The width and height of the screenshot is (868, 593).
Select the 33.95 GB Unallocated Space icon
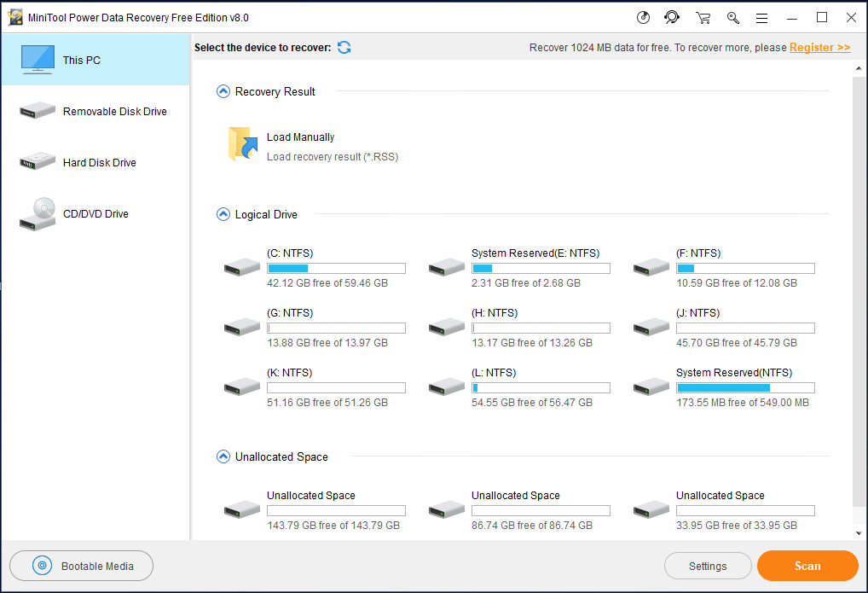651,510
